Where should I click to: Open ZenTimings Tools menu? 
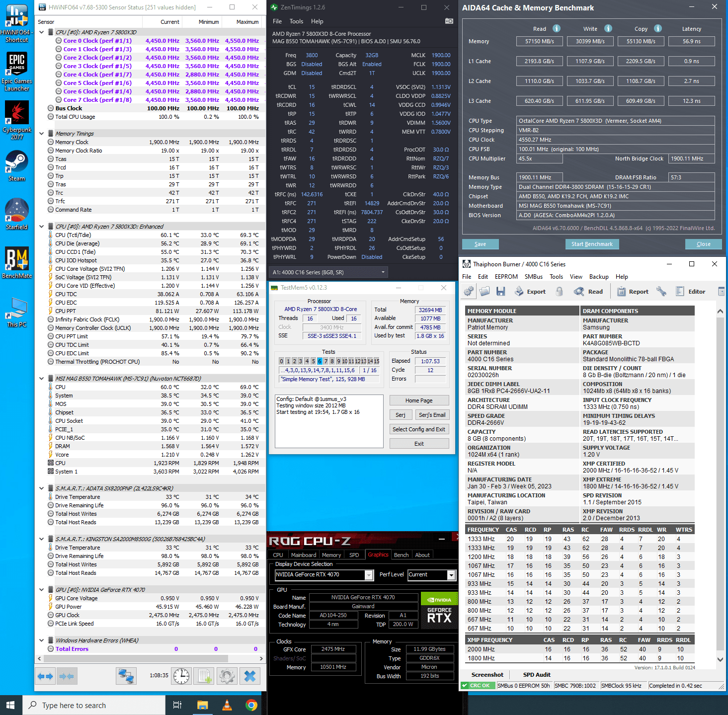[x=296, y=21]
